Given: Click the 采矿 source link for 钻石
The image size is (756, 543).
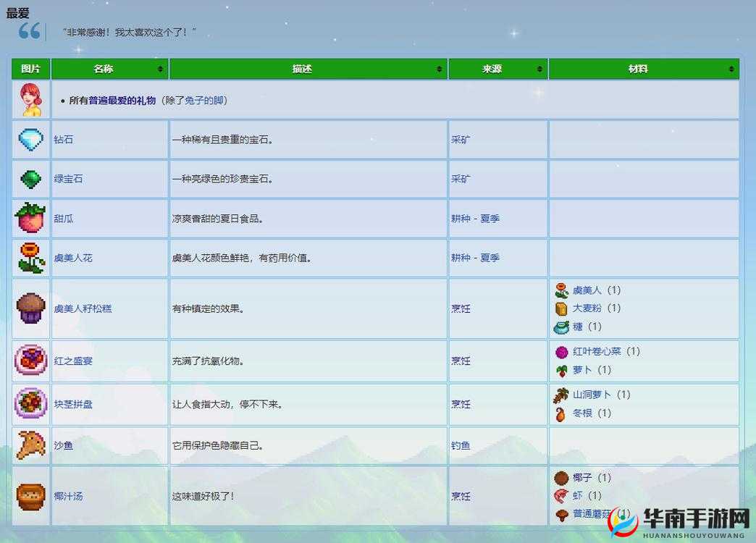Looking at the screenshot, I should point(461,139).
